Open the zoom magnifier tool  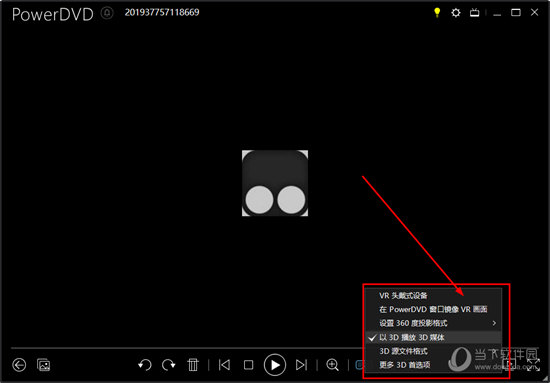(x=332, y=365)
